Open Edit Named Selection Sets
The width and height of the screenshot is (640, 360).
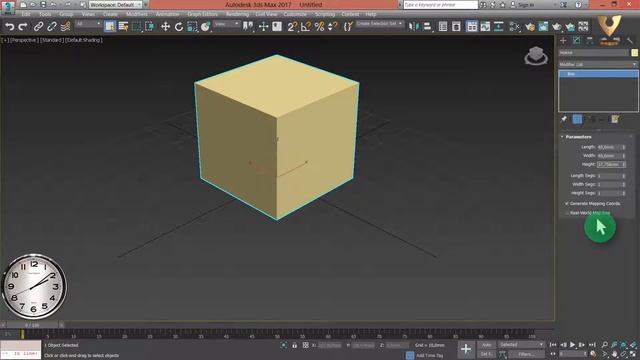pyautogui.click(x=348, y=27)
